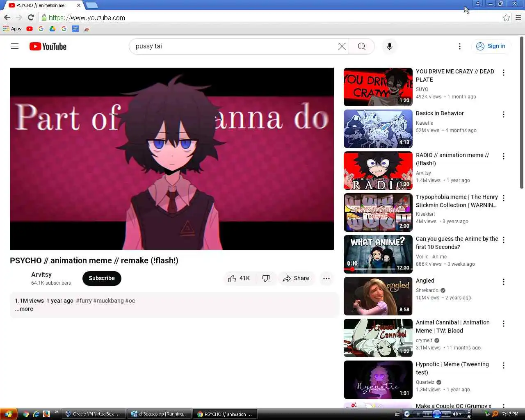Open options menu for Angled video
525x420 pixels.
[504, 282]
